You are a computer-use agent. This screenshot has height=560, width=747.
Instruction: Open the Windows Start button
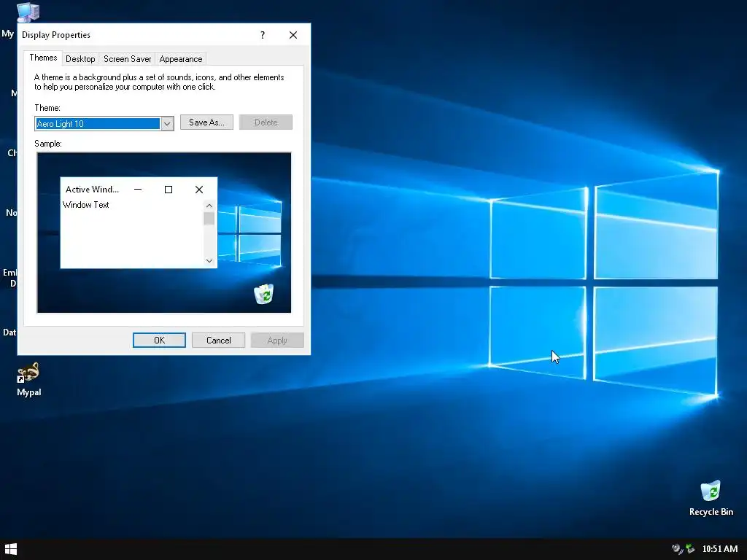point(10,549)
